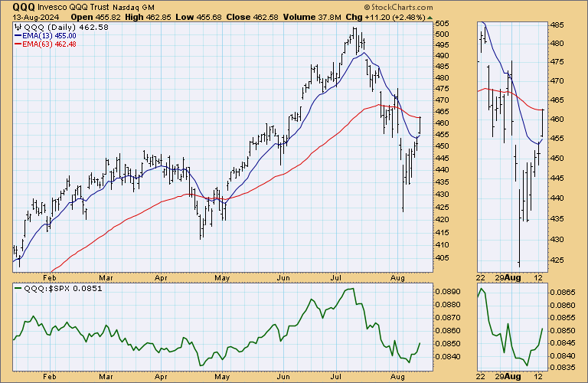Click the blue line swatch next to EMA(13)
This screenshot has width=588, height=383.
[x=18, y=36]
